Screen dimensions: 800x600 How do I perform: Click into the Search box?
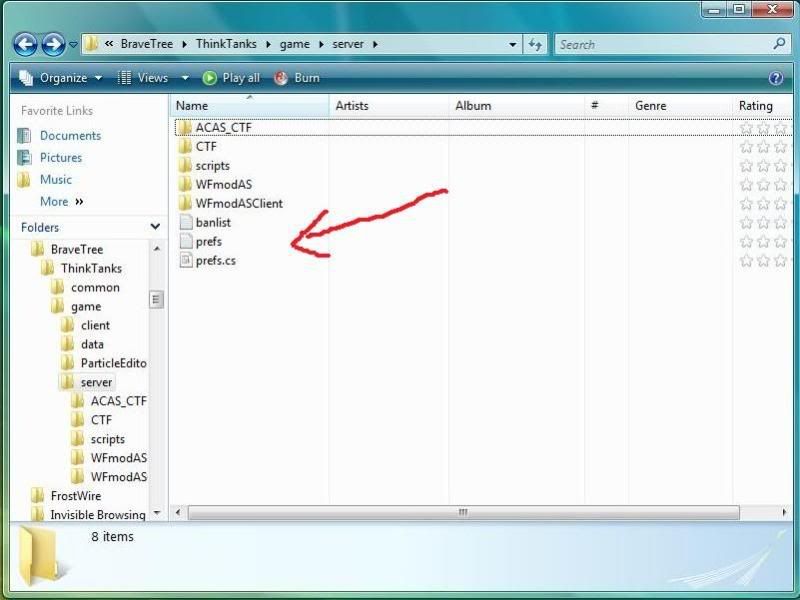click(663, 45)
